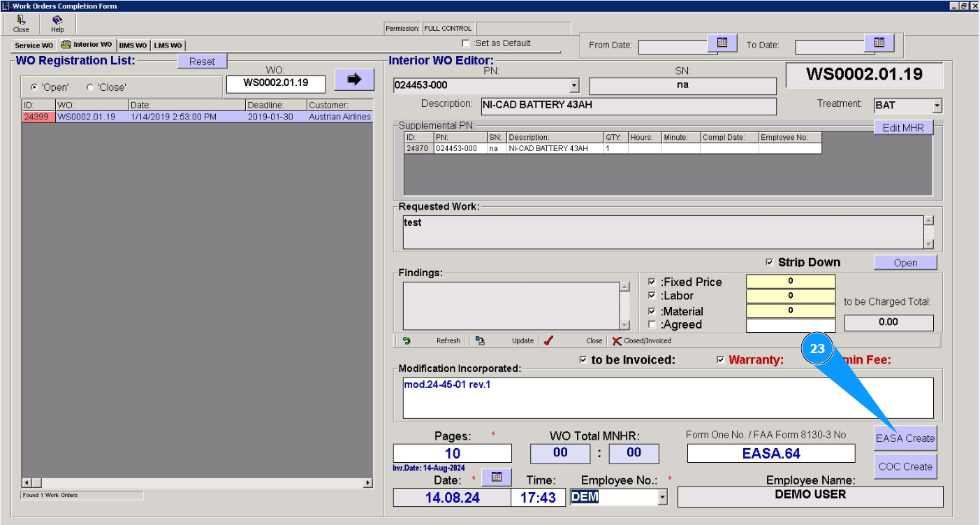
Task: Expand the Employee No. dropdown
Action: [x=661, y=497]
